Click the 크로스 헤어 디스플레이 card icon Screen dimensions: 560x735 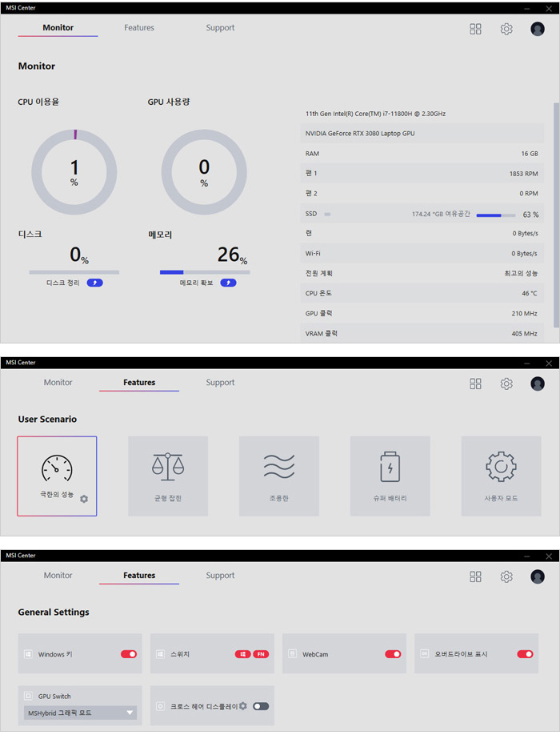coord(161,706)
